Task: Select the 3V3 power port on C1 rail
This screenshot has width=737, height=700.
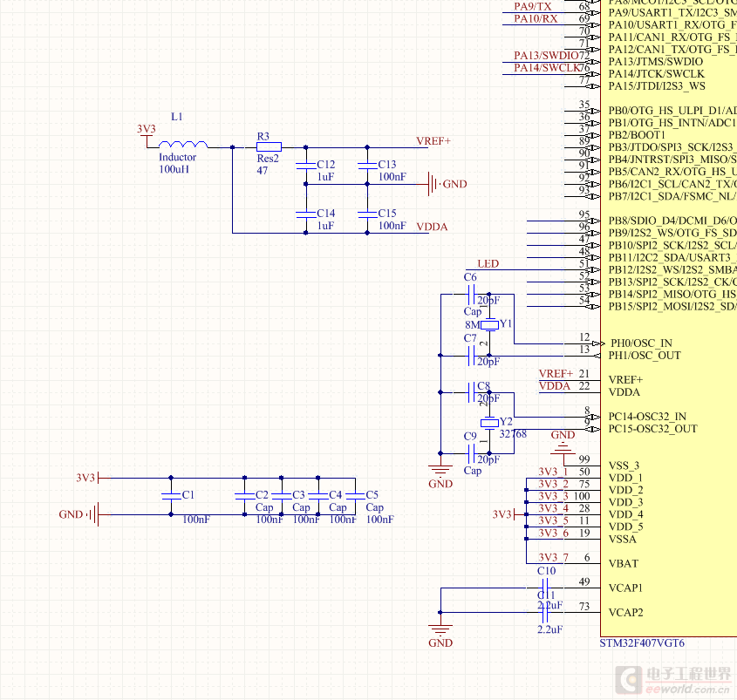Action: [93, 478]
